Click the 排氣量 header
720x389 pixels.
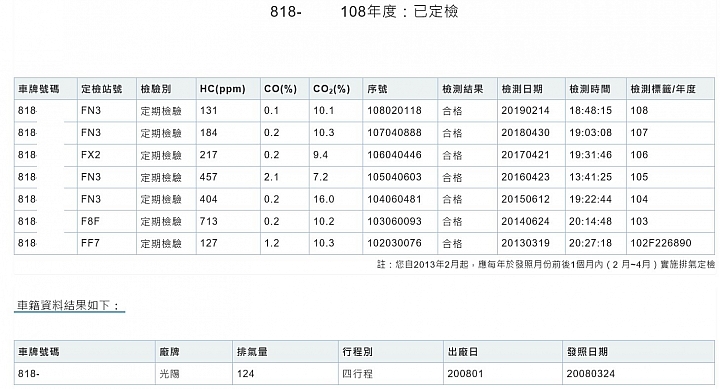point(252,352)
